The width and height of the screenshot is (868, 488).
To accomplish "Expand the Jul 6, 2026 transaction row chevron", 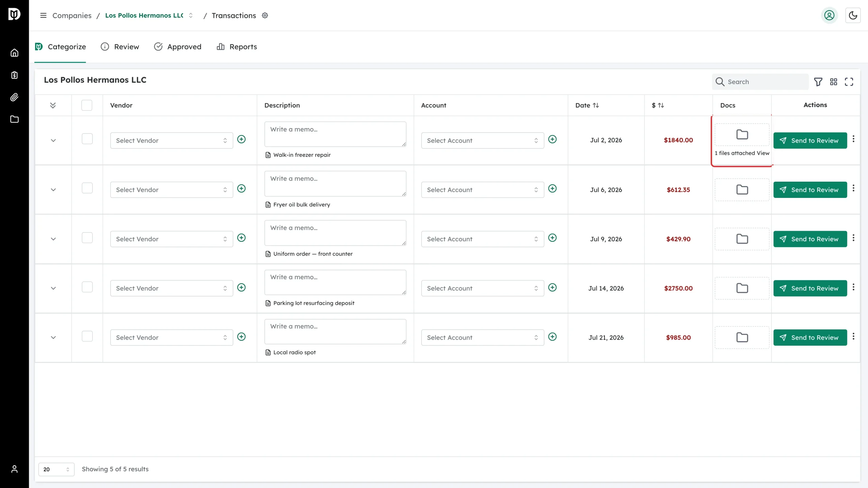I will pyautogui.click(x=53, y=190).
